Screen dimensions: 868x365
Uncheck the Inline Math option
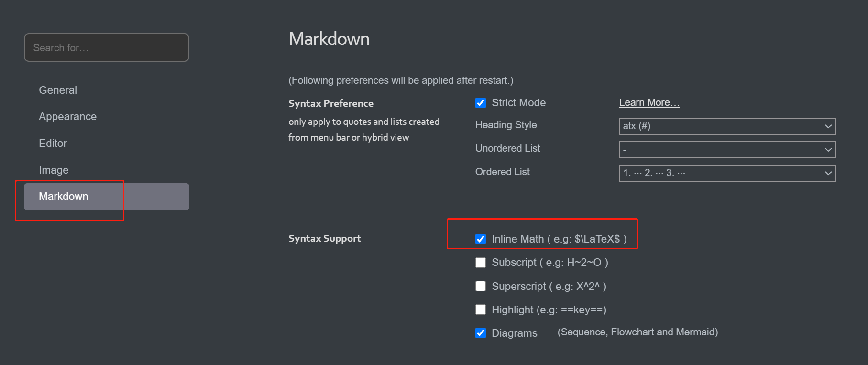[x=481, y=239]
